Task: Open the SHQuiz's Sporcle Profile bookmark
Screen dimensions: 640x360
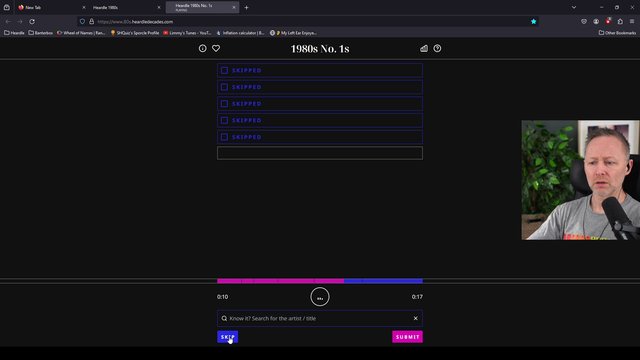Action: pyautogui.click(x=135, y=33)
